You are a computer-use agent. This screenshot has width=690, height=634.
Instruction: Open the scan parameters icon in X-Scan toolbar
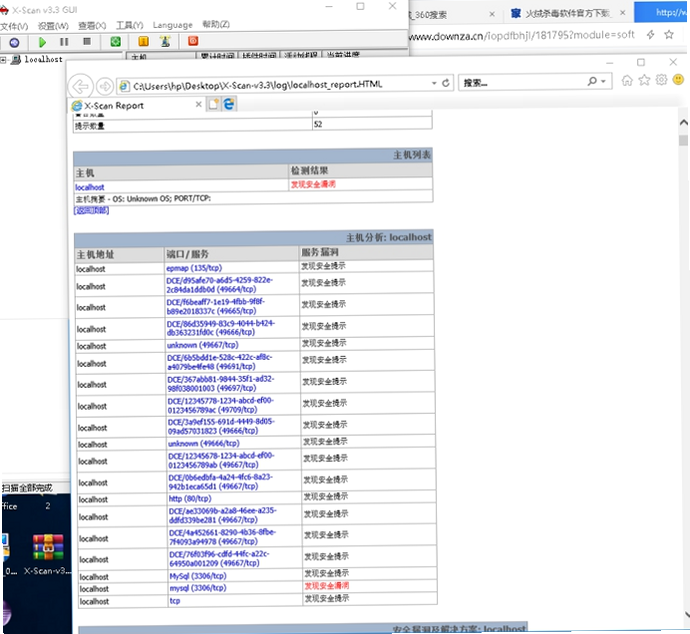point(14,42)
